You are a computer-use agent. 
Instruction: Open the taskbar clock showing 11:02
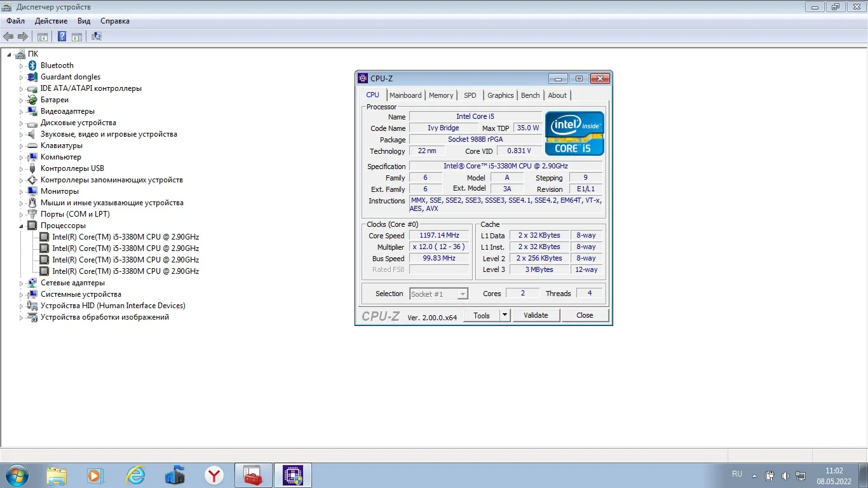834,476
